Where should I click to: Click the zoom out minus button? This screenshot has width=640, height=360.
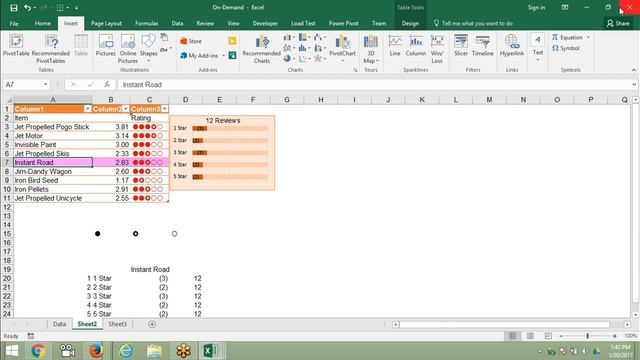(561, 336)
